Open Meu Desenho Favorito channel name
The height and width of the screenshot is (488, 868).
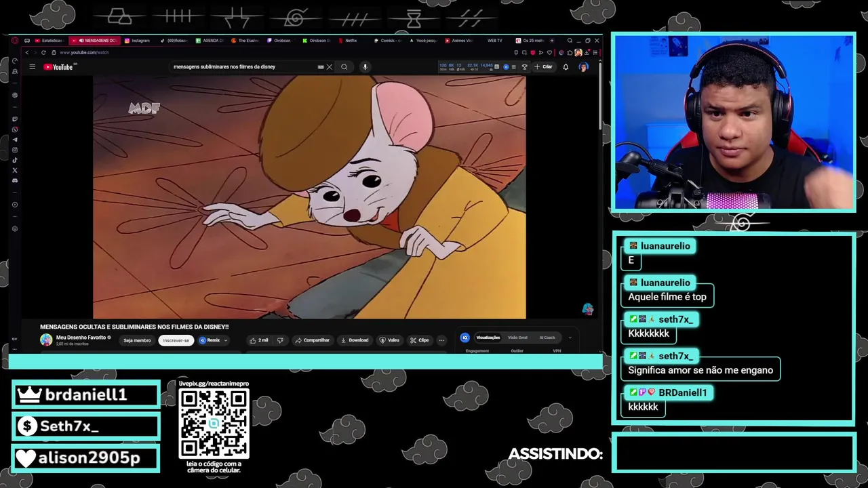81,338
